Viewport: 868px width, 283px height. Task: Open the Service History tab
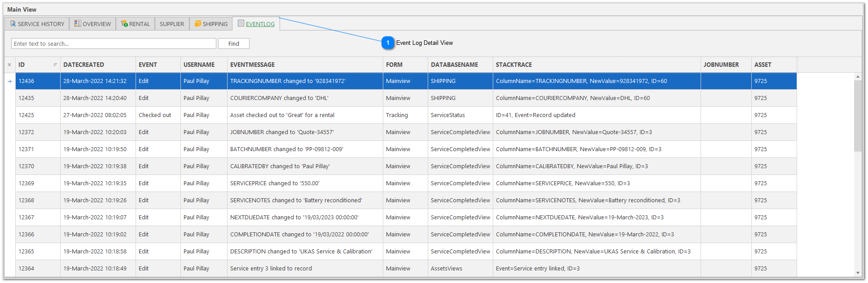pyautogui.click(x=37, y=24)
